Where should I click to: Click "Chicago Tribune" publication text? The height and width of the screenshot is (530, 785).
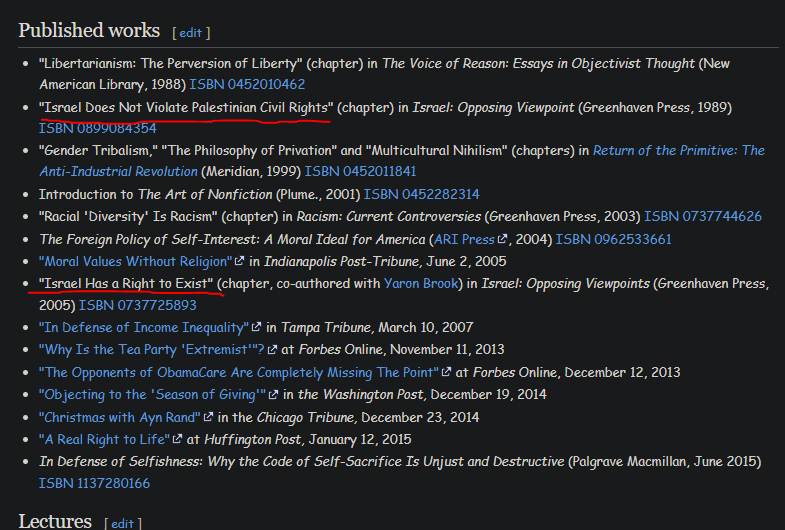305,417
